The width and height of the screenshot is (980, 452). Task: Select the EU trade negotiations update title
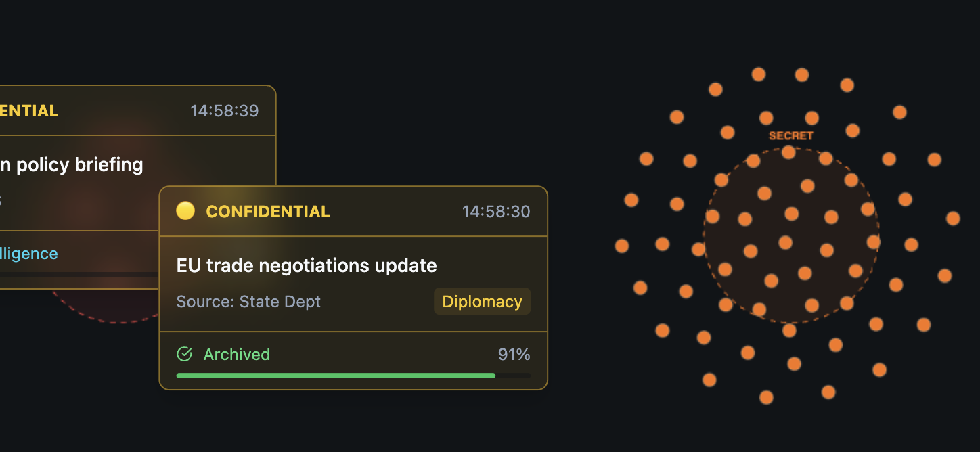[x=307, y=265]
